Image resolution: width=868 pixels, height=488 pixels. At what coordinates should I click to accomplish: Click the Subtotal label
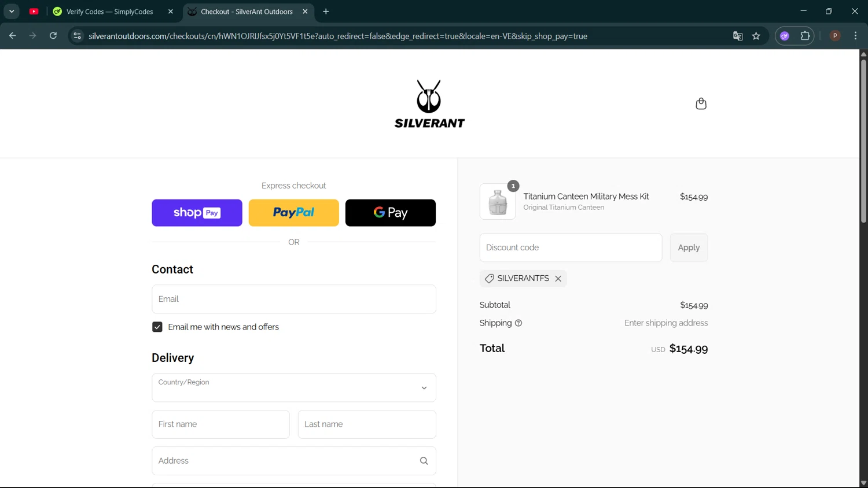click(x=495, y=305)
